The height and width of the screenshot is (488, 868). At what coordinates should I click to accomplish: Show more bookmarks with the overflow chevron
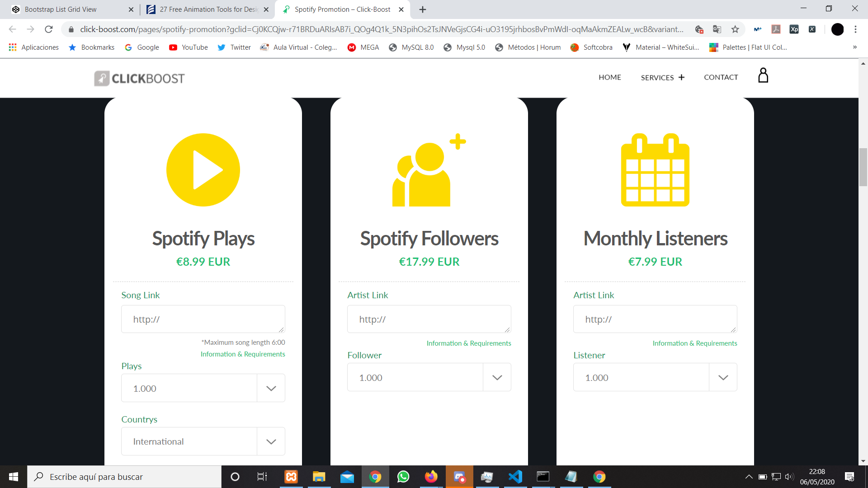point(855,47)
